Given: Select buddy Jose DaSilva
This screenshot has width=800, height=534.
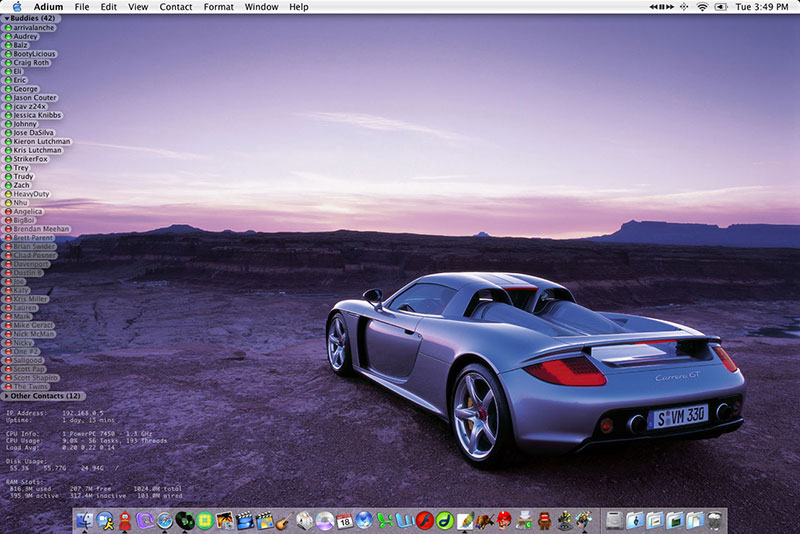Looking at the screenshot, I should click(29, 133).
